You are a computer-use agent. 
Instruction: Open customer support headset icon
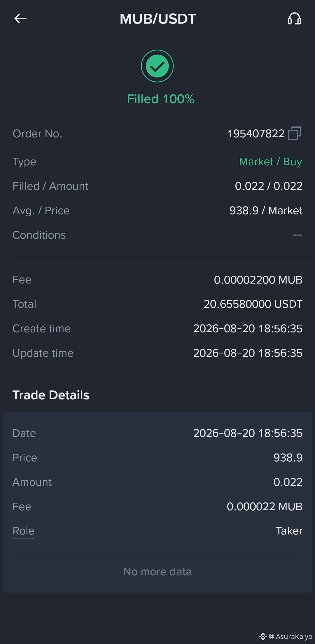294,19
